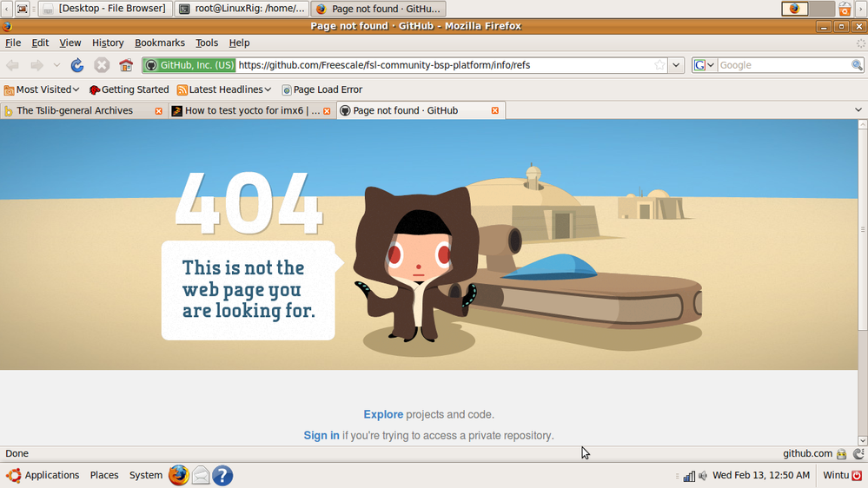868x488 pixels.
Task: Click the status bar lock icon
Action: (x=841, y=453)
